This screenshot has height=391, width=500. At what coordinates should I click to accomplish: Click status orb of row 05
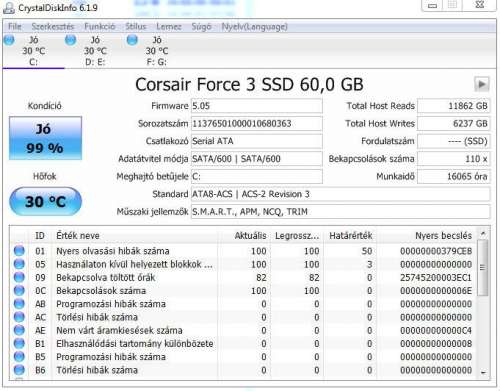[19, 264]
